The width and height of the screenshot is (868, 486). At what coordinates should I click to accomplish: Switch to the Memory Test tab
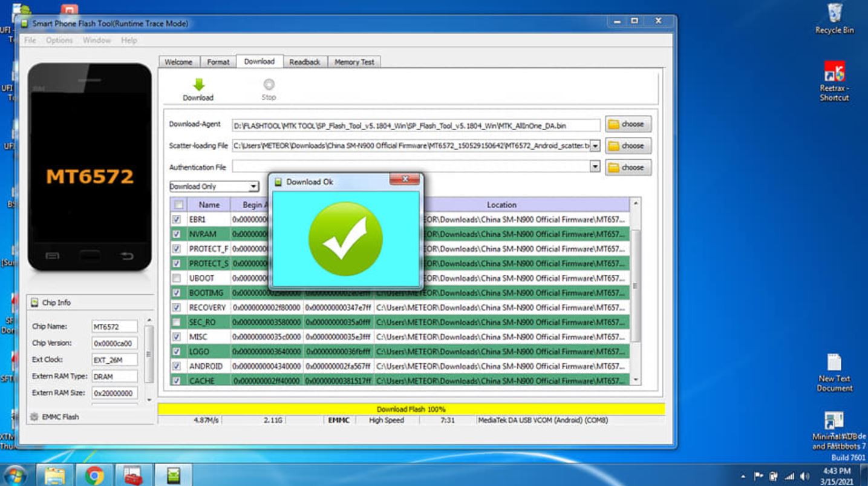[x=354, y=62]
